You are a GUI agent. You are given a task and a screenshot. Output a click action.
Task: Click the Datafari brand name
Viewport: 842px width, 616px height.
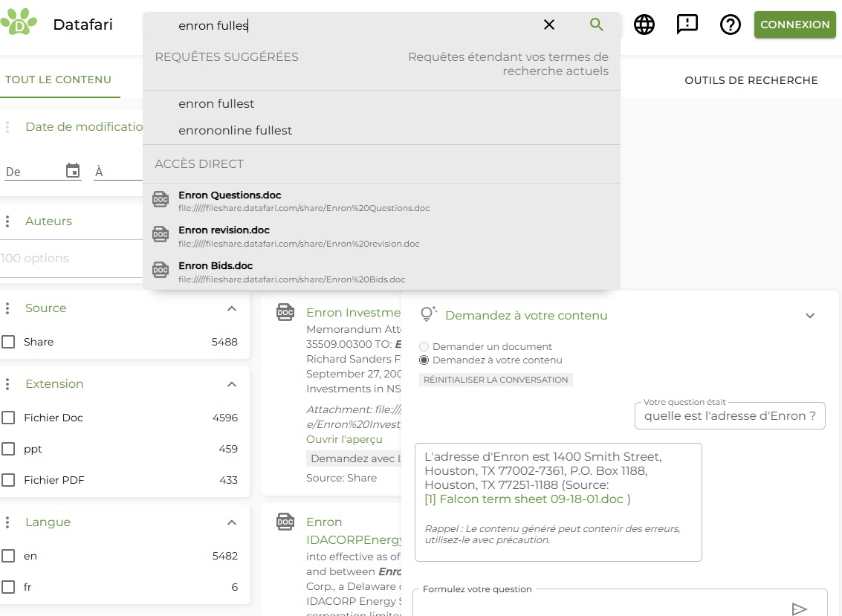[82, 25]
